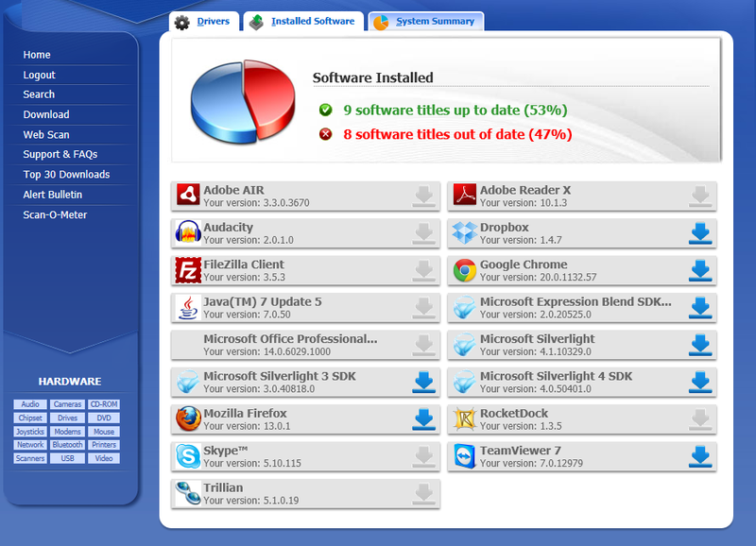Select the Audio hardware category
This screenshot has height=546, width=756.
point(30,404)
